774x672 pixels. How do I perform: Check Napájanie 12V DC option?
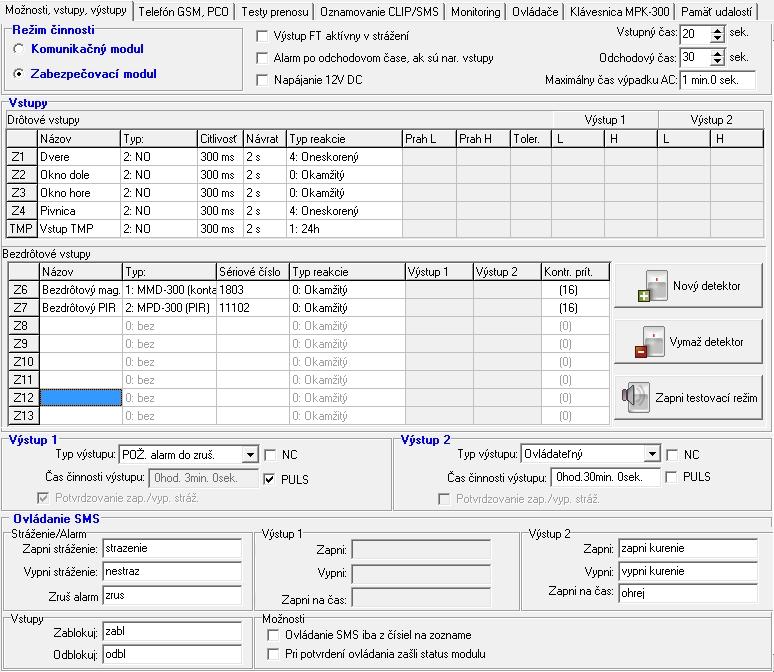[262, 80]
